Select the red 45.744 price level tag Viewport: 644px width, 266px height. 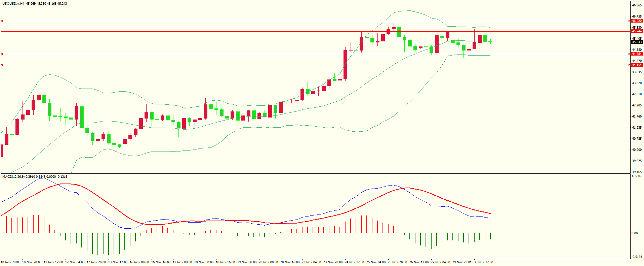(637, 31)
